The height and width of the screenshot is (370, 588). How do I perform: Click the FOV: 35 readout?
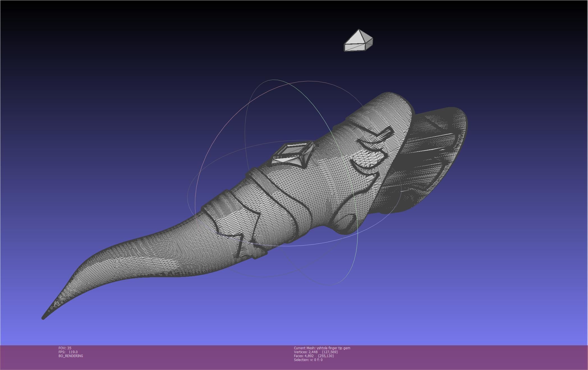point(65,348)
